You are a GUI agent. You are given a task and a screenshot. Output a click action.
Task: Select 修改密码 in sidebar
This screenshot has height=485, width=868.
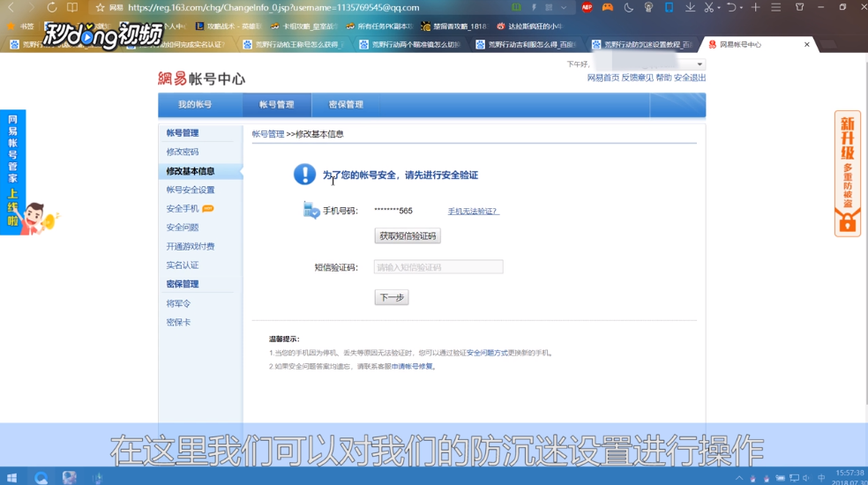(183, 152)
